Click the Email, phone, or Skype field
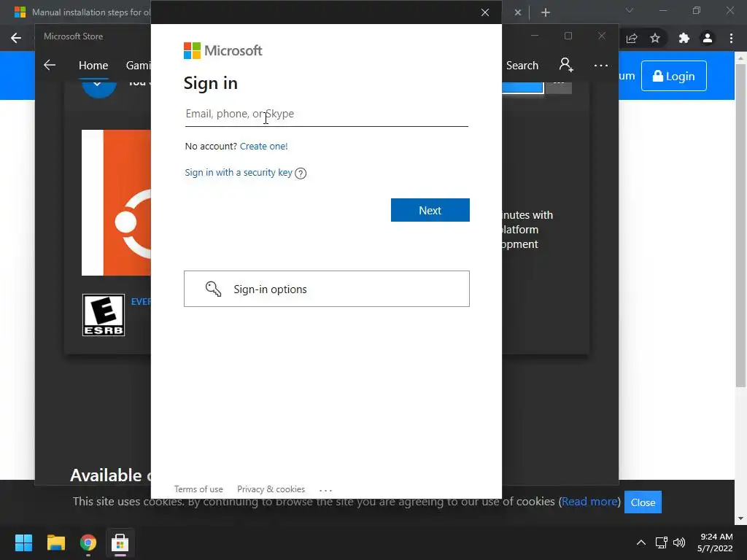747x560 pixels. click(x=326, y=114)
